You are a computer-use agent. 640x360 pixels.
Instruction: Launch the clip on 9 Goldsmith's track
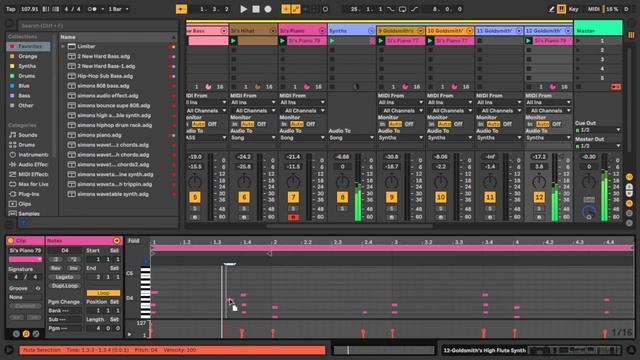click(381, 41)
